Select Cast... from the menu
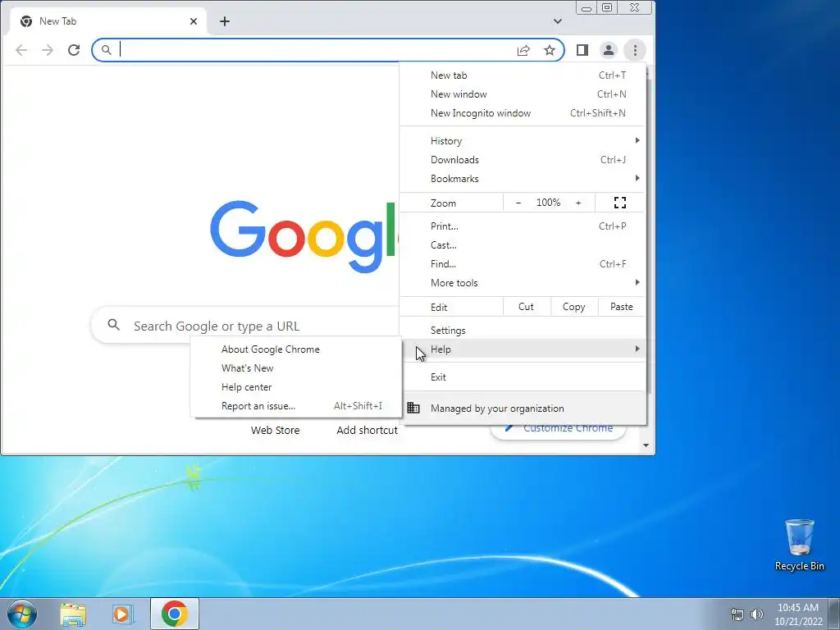Screen dimensions: 840x630 (x=523, y=244)
